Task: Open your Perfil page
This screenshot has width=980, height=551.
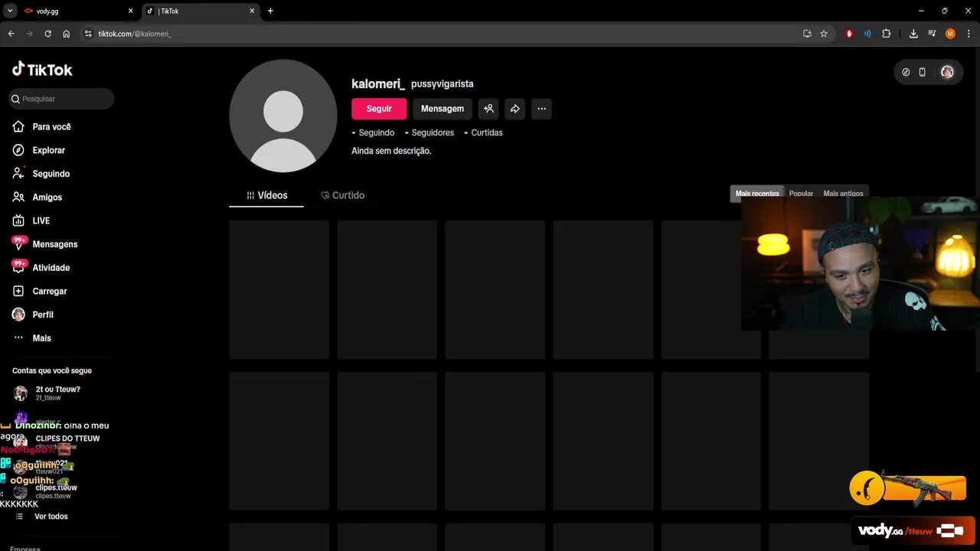Action: (x=43, y=315)
